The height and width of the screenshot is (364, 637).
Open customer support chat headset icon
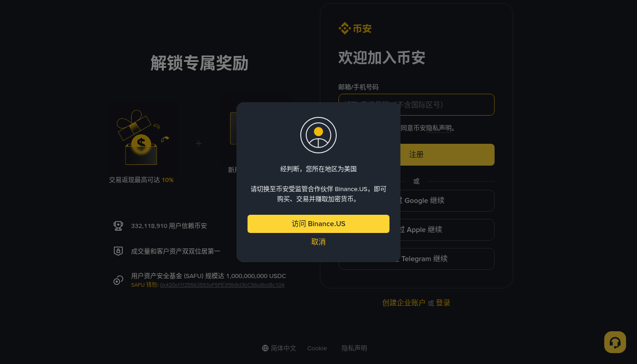615,342
